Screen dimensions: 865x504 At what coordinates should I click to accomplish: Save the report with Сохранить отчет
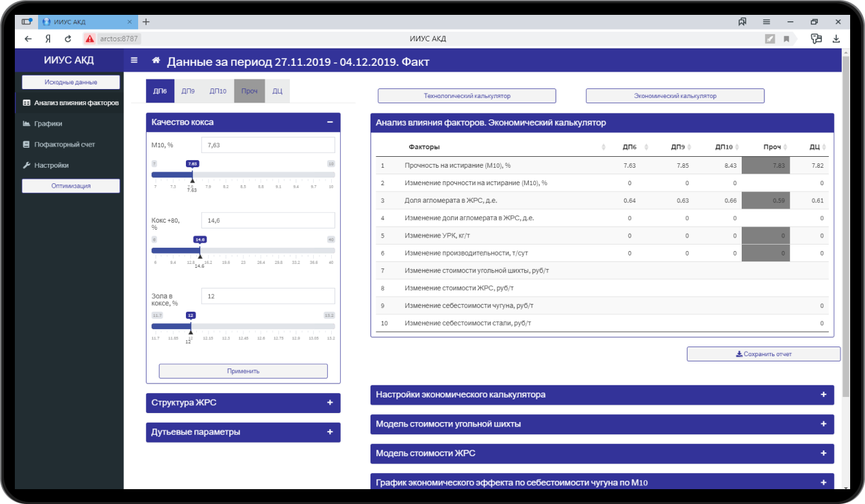point(764,354)
